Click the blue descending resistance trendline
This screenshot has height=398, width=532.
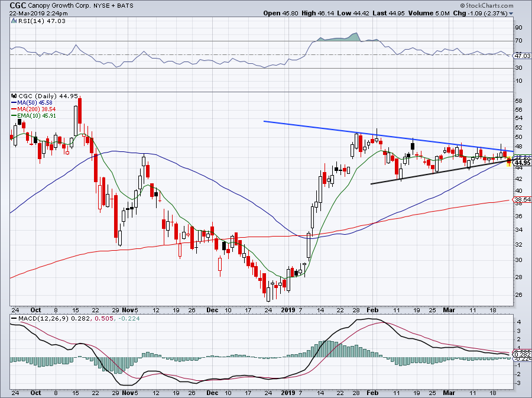point(388,136)
